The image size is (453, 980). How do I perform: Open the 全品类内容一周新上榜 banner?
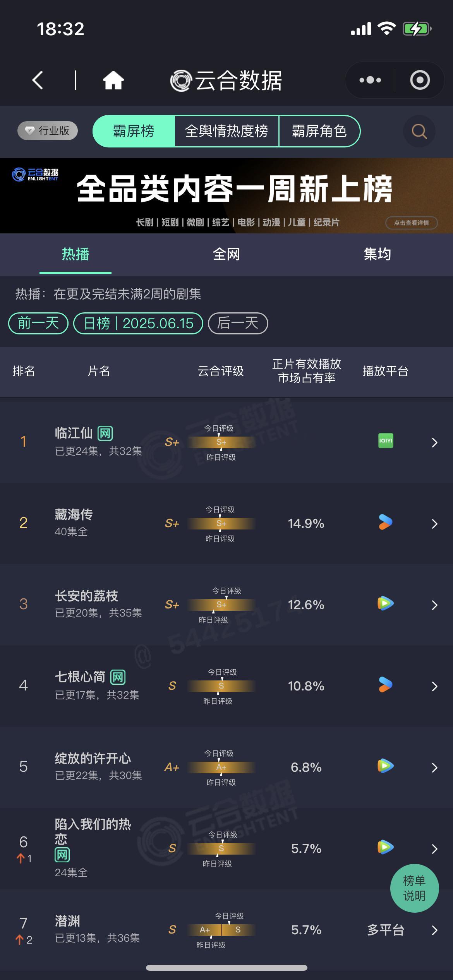(226, 195)
